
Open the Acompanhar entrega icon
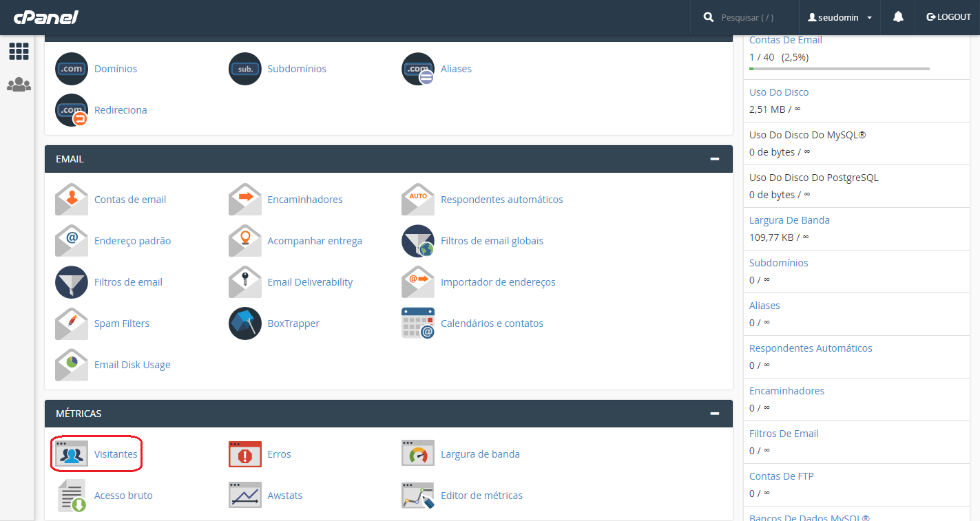(245, 241)
